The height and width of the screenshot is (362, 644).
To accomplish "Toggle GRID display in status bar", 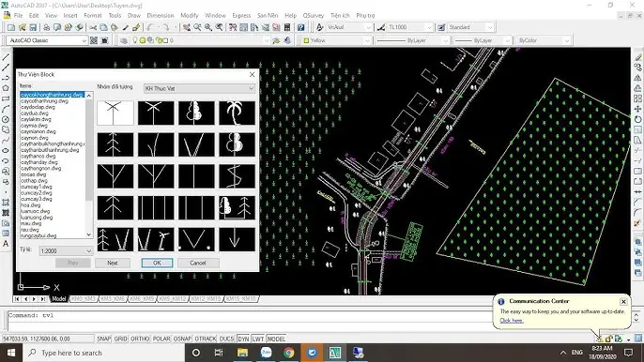I will (120, 339).
